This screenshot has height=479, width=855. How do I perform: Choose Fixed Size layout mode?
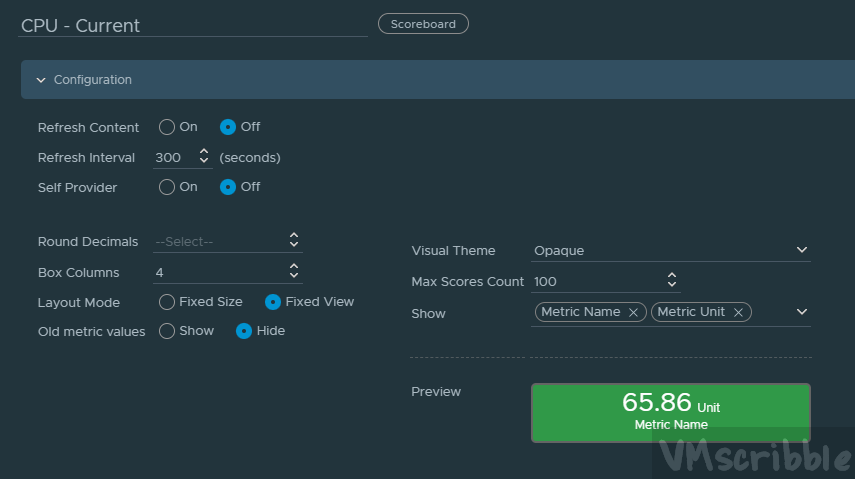167,302
